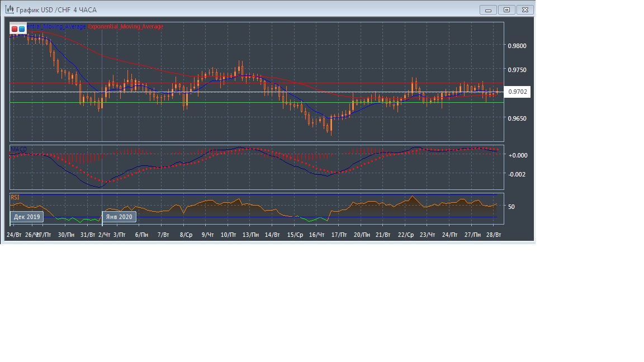Click the RSI 50 level label
This screenshot has height=362, width=644.
coord(512,207)
